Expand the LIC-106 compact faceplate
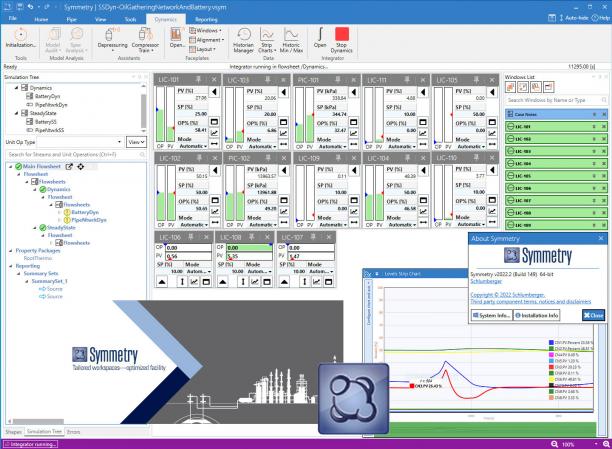612x449 pixels. point(162,281)
